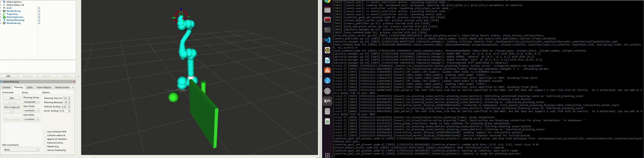Expand the MotionPlanning tree item
The width and height of the screenshot is (644, 158).
(1, 20)
